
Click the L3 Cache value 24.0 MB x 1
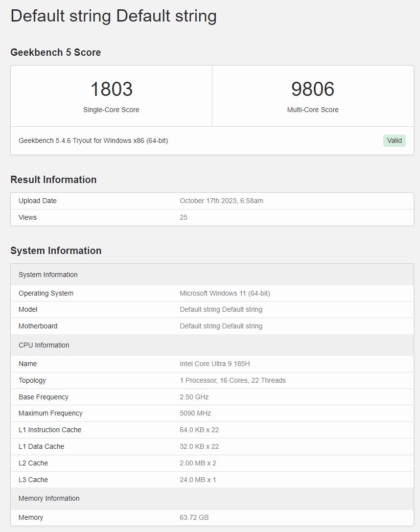pos(198,480)
